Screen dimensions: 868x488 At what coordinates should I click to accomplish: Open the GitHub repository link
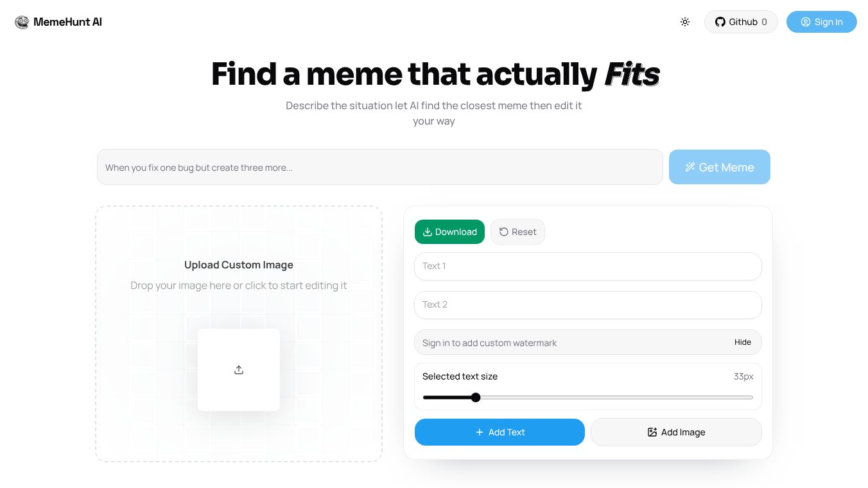pos(742,22)
